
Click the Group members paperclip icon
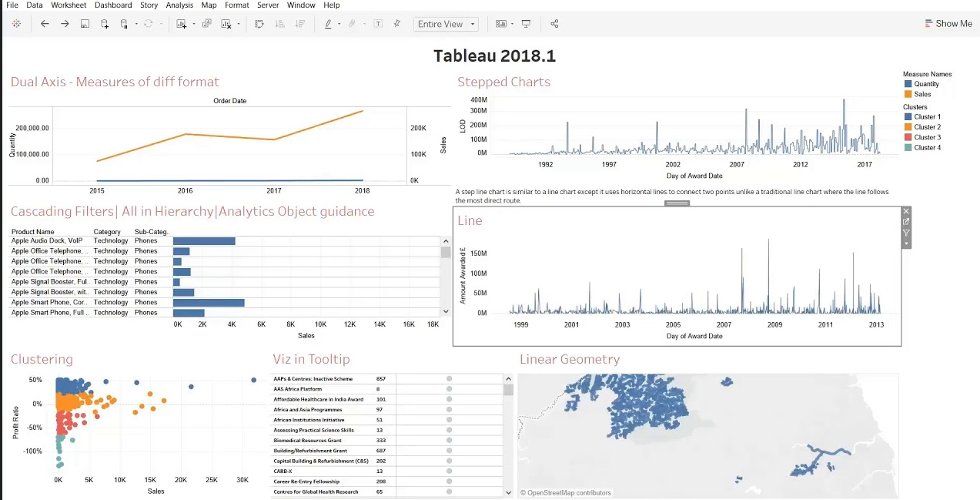click(352, 24)
